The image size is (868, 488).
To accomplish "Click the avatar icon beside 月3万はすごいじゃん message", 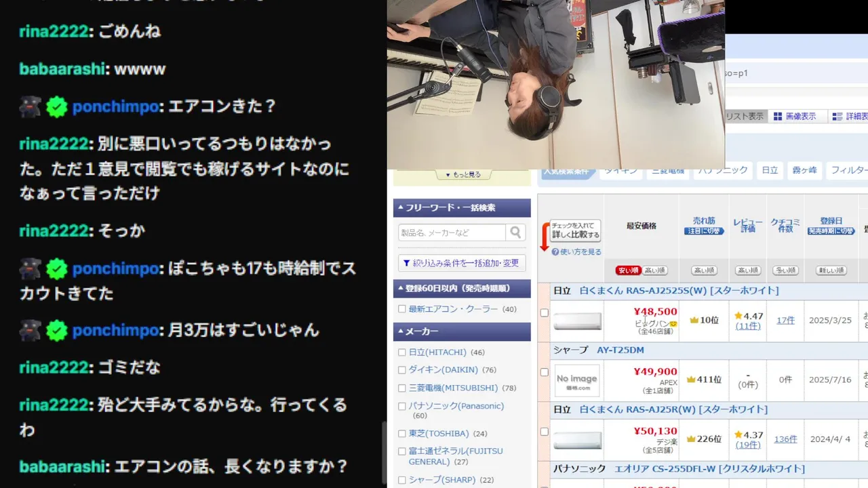I will pos(31,330).
